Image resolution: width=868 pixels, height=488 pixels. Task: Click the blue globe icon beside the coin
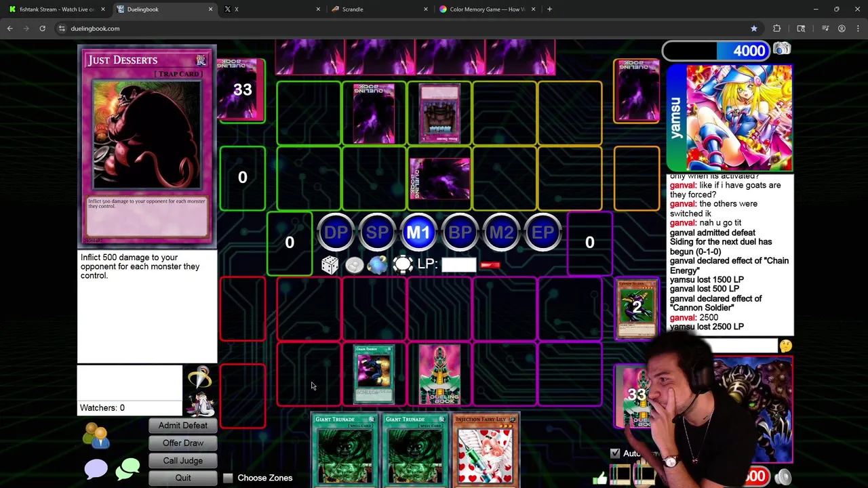click(x=378, y=265)
